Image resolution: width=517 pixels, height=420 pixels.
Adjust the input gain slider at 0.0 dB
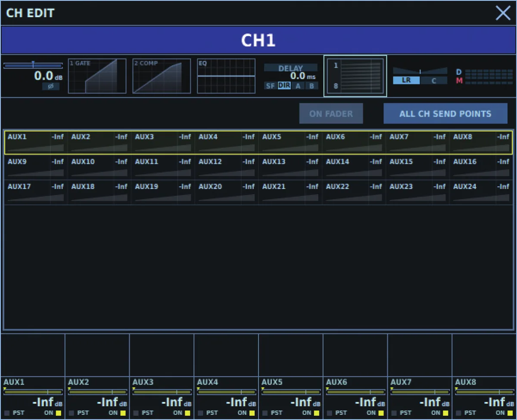point(33,65)
